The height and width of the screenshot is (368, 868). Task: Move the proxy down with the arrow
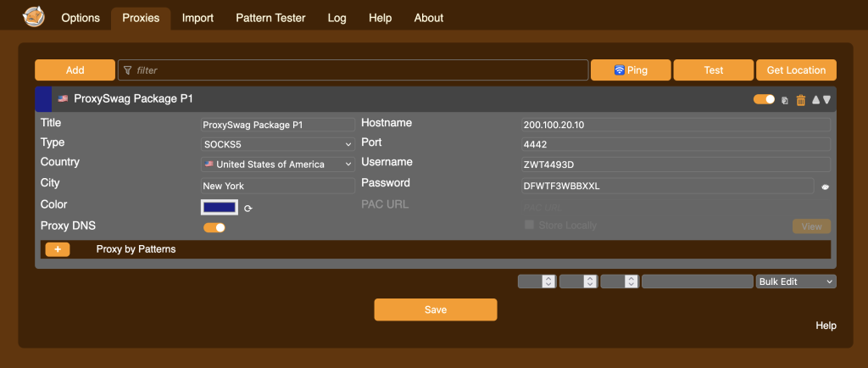[x=827, y=100]
